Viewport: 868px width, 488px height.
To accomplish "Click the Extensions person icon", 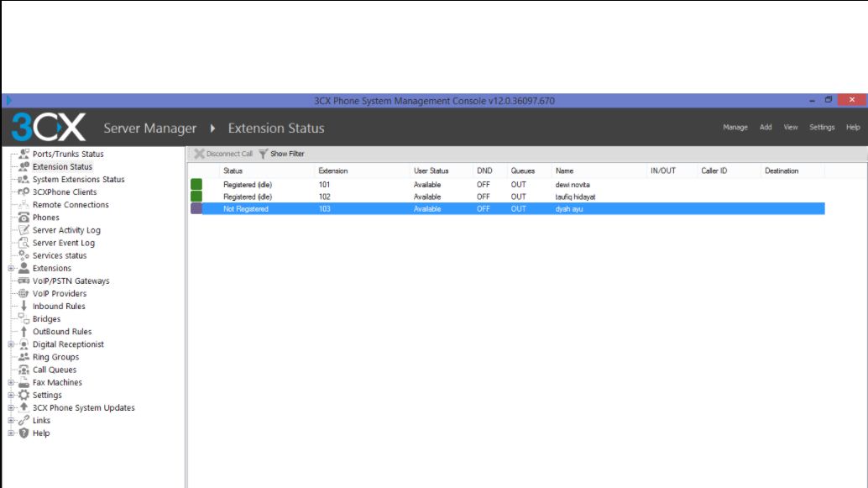I will [x=24, y=268].
